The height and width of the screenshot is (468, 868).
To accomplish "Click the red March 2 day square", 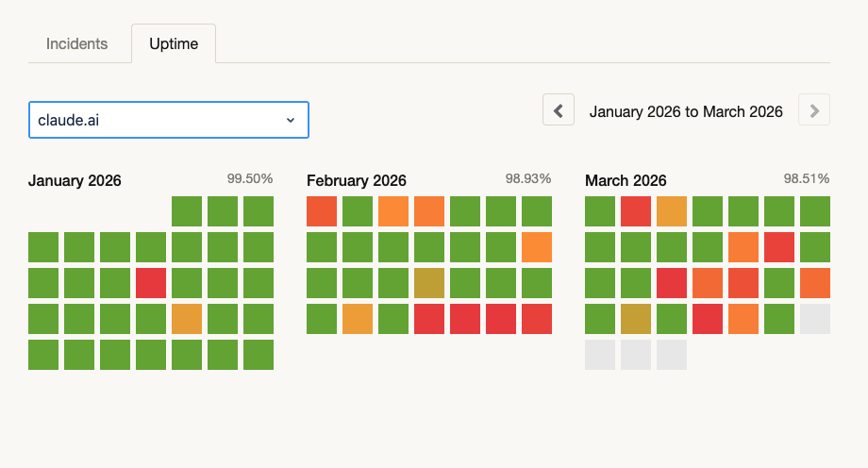I will (636, 211).
